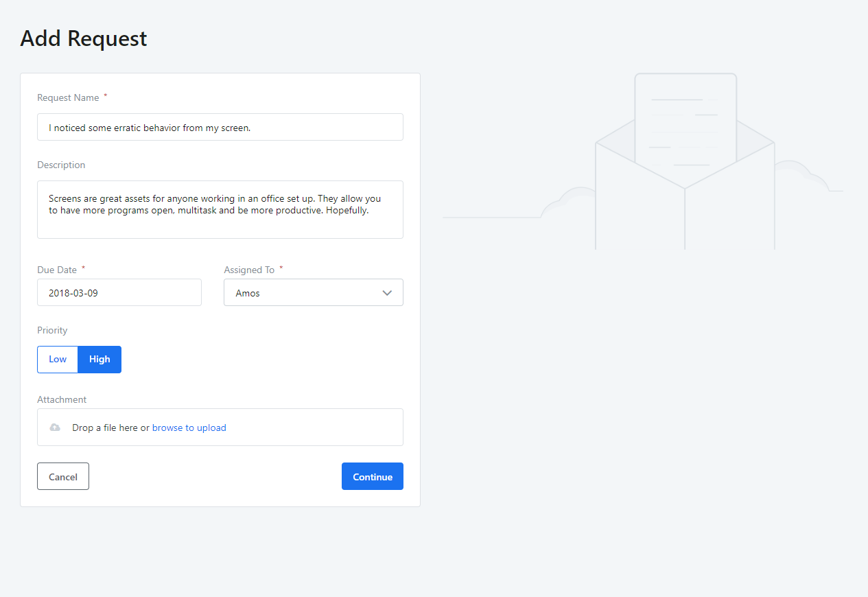The height and width of the screenshot is (597, 868).
Task: Focus the Request Name text field
Action: [220, 128]
